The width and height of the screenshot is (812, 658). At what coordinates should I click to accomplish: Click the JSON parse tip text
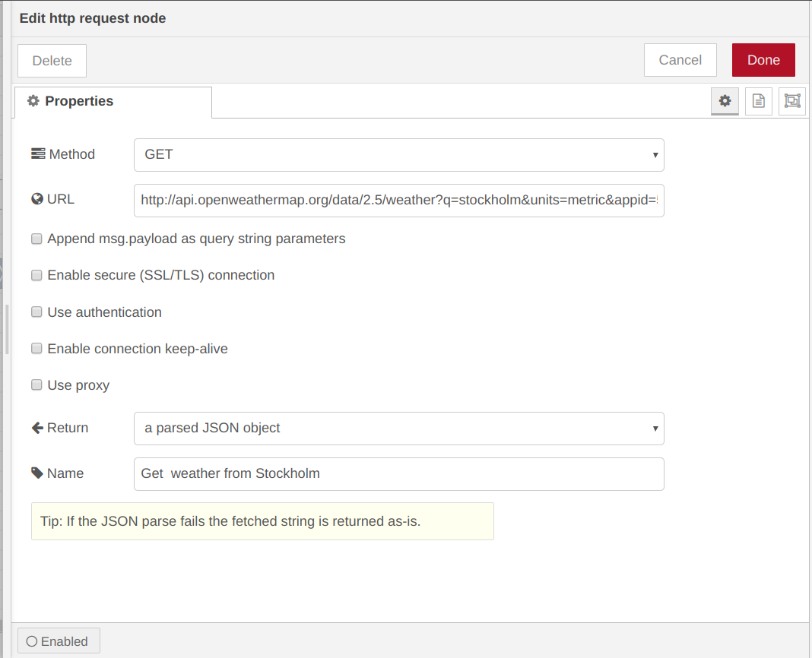point(230,520)
